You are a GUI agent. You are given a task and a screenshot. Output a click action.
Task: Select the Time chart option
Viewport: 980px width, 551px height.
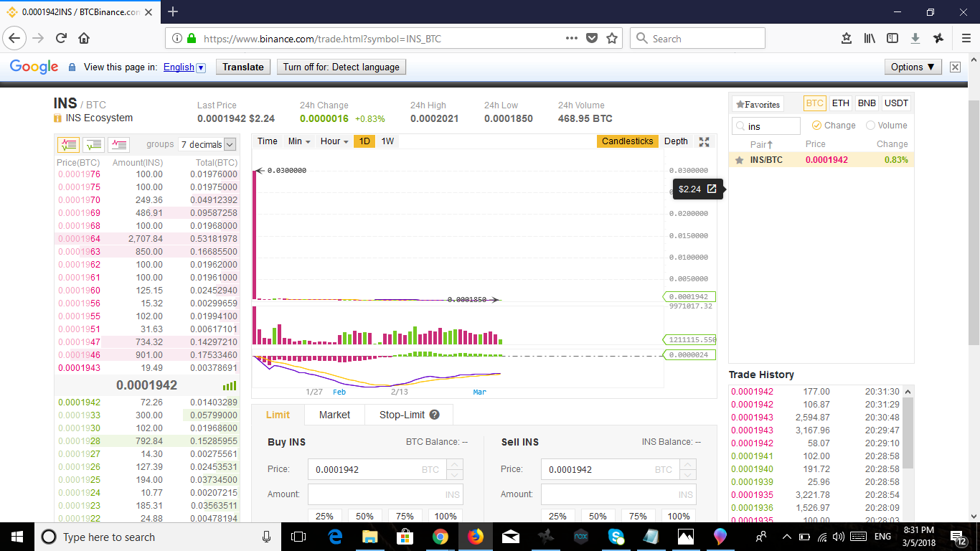(x=268, y=141)
